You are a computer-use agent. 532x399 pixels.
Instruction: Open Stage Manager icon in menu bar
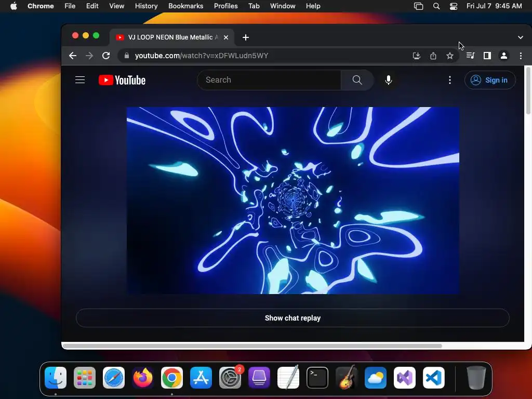[x=418, y=6]
